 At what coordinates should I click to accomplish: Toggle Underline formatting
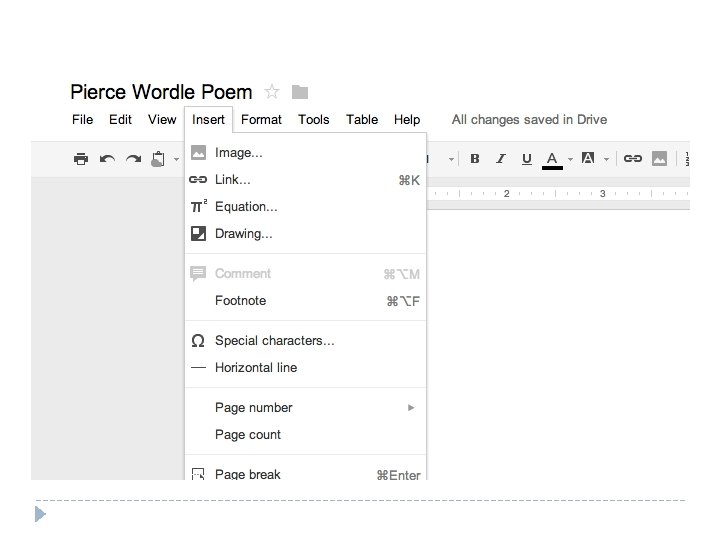527,159
